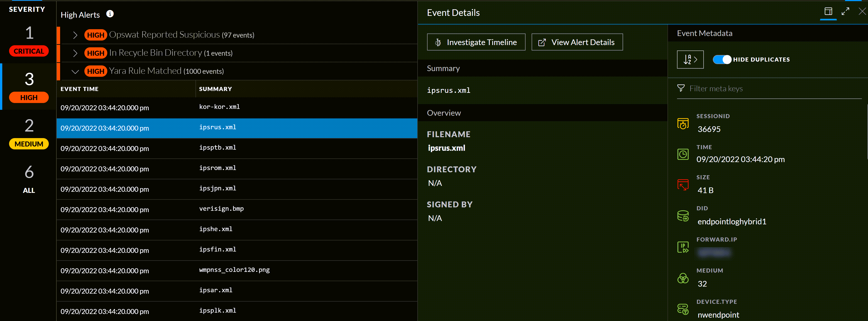The image size is (868, 321).
Task: Click the info icon next to High Alerts
Action: pyautogui.click(x=110, y=14)
